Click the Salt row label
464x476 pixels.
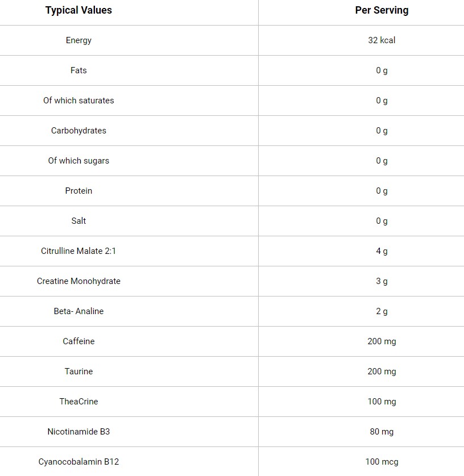coord(78,221)
